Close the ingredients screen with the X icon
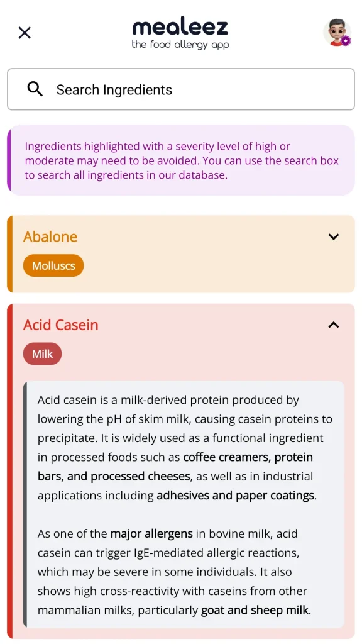Image resolution: width=362 pixels, height=644 pixels. point(25,33)
